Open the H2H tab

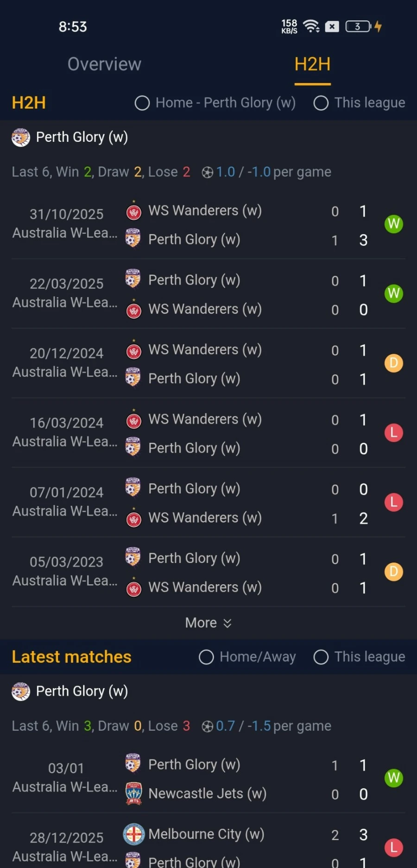tap(312, 64)
